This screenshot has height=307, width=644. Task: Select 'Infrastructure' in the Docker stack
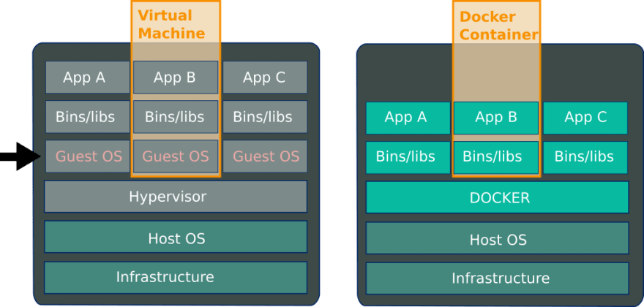(497, 278)
